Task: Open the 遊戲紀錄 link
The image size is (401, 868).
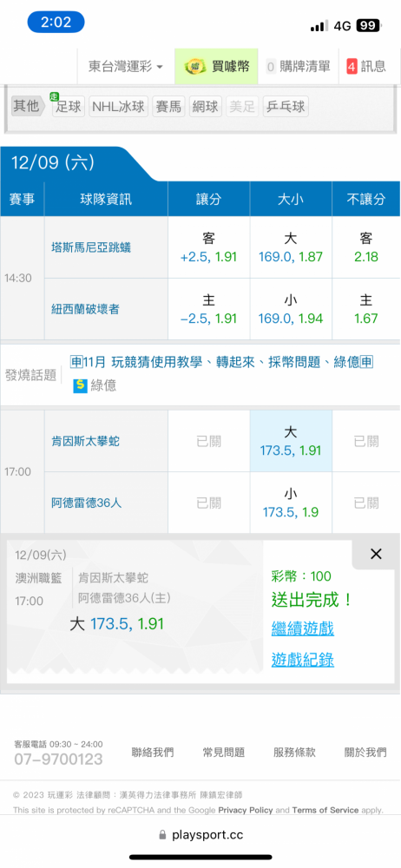Action: point(302,660)
